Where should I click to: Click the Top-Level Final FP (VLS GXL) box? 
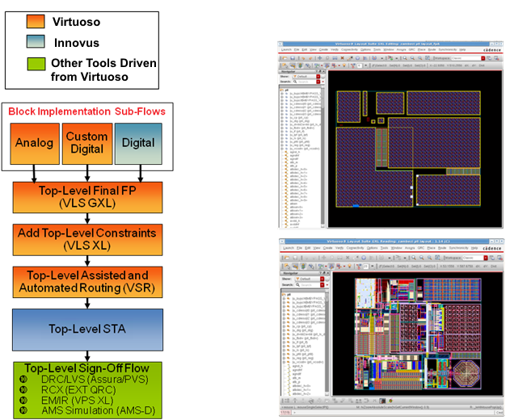pyautogui.click(x=87, y=197)
